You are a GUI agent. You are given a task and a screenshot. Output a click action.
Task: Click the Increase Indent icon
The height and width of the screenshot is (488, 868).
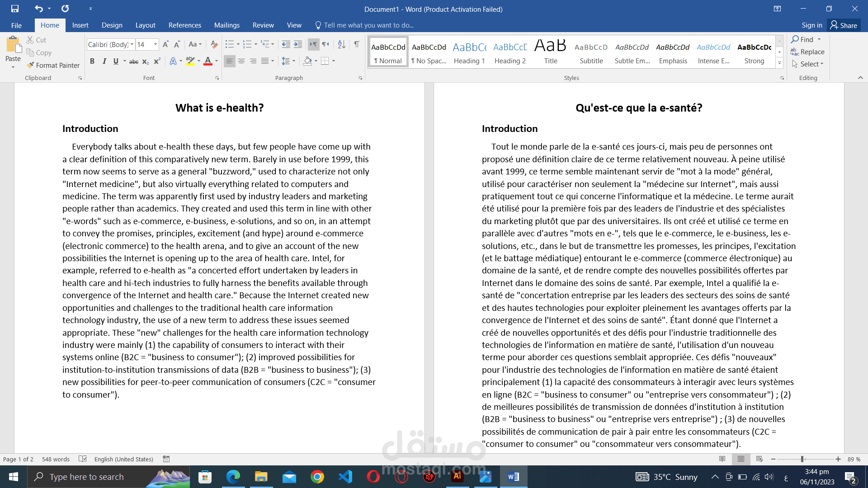click(x=298, y=44)
